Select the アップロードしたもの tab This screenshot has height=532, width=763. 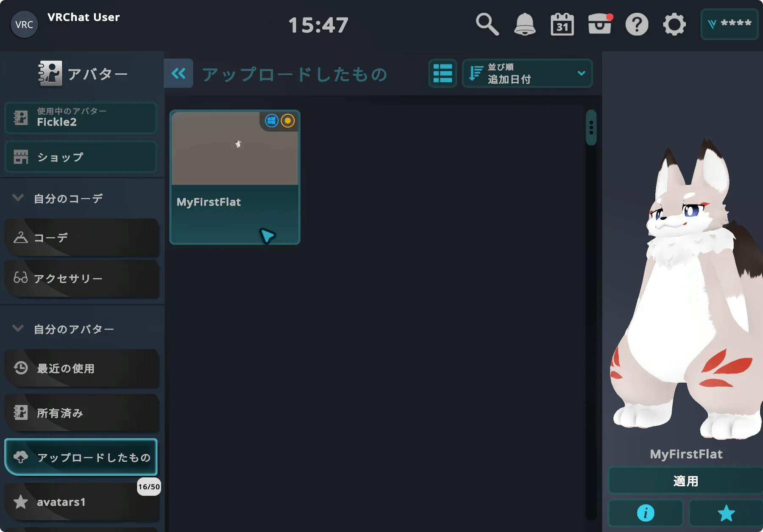pos(81,457)
